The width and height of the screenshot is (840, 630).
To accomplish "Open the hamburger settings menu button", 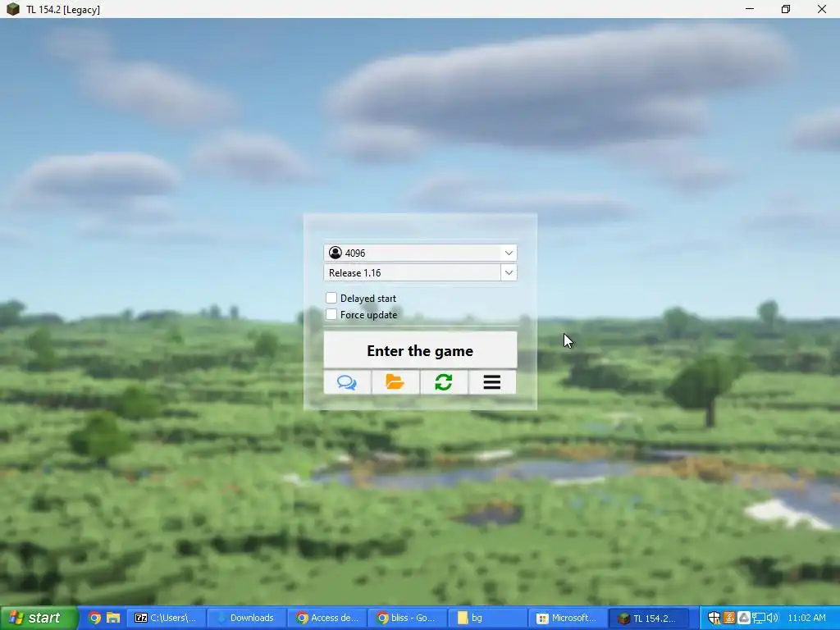I will (492, 382).
